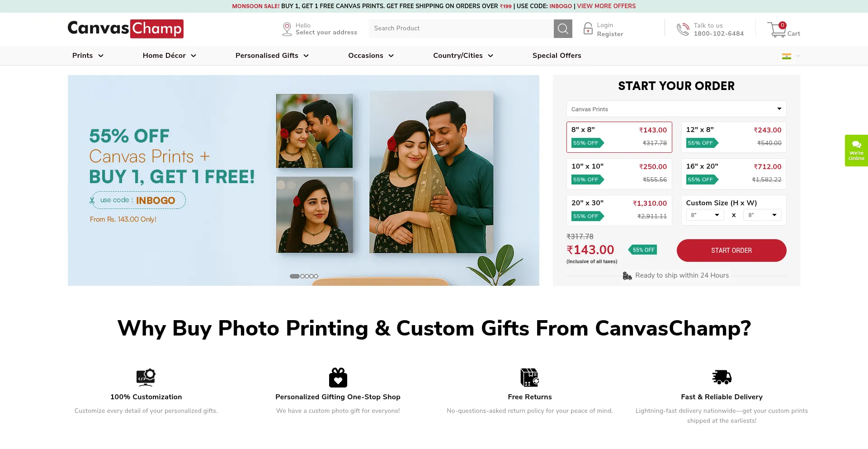868x449 pixels.
Task: Click the CanvasChamp logo
Action: 126,28
